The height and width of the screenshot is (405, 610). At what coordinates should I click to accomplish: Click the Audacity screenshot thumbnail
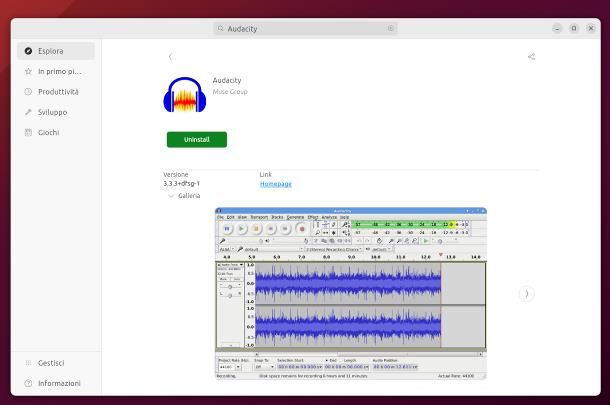click(351, 293)
